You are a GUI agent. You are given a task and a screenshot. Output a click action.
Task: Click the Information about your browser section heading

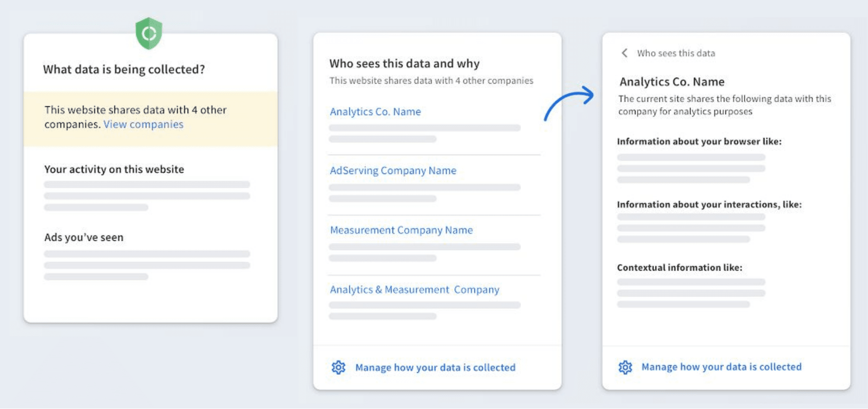pyautogui.click(x=699, y=141)
